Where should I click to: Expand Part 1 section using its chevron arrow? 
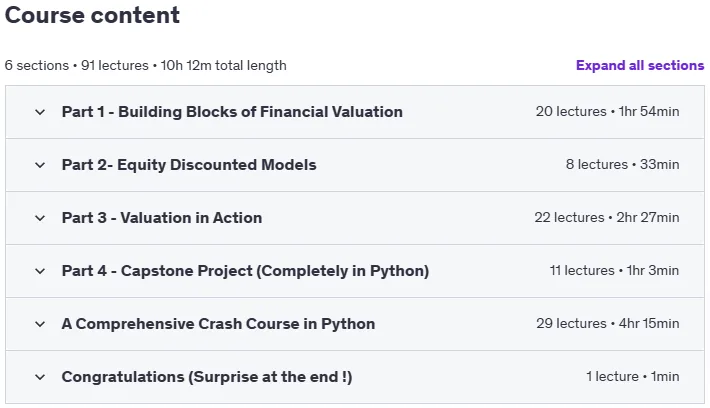tap(40, 112)
